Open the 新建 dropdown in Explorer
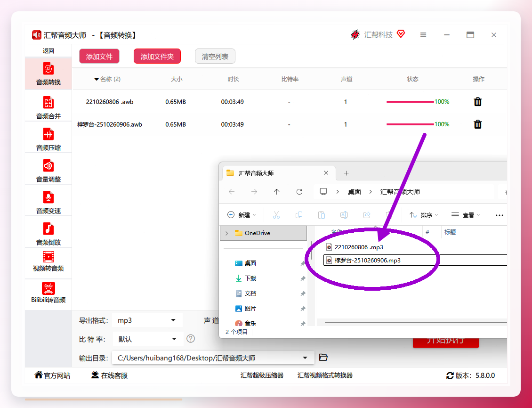 pos(241,215)
